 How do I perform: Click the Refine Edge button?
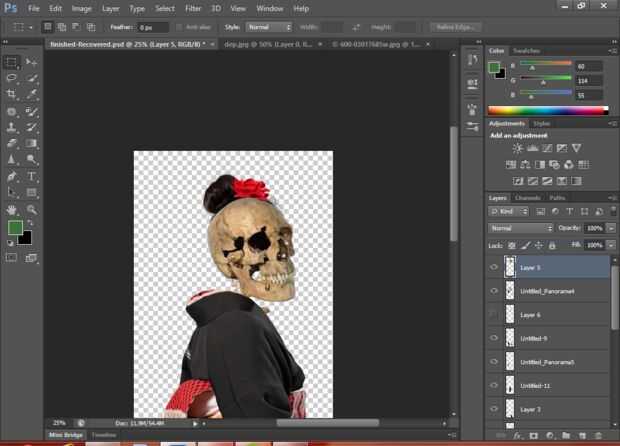(x=456, y=27)
